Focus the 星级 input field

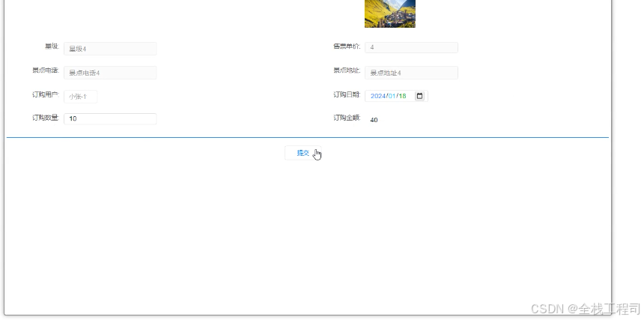pos(110,49)
